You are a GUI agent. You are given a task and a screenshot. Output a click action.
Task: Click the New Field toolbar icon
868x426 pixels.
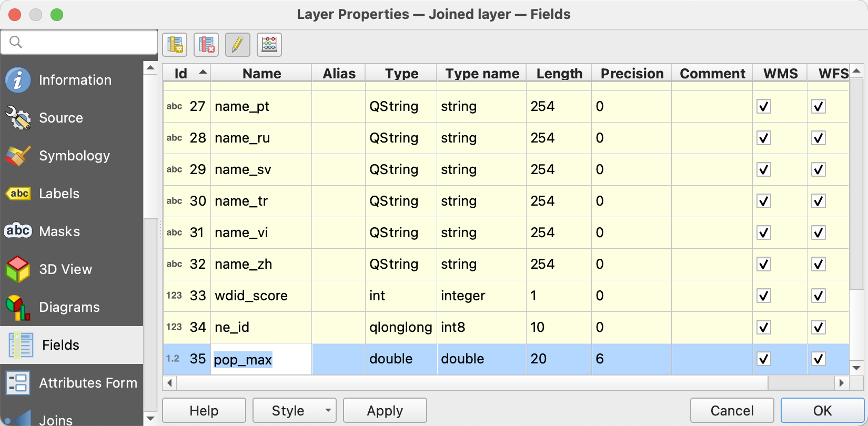pyautogui.click(x=175, y=45)
